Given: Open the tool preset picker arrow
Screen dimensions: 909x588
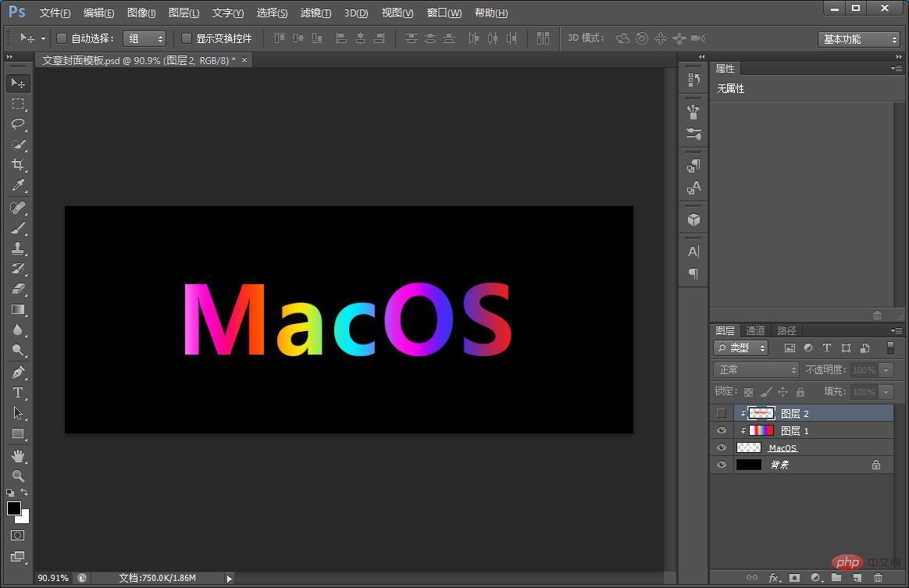Looking at the screenshot, I should (x=43, y=39).
